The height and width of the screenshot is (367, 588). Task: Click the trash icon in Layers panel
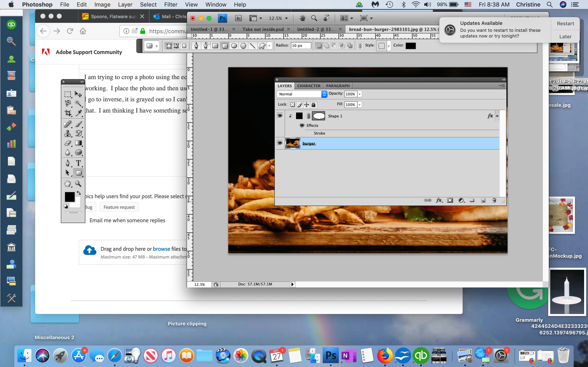[494, 200]
